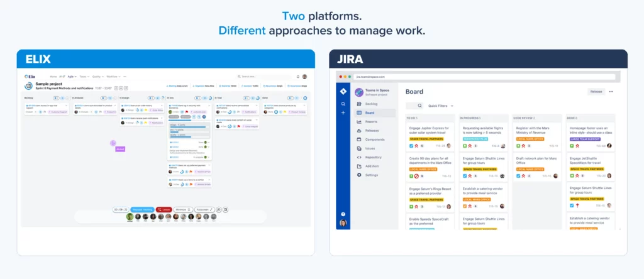Click the green-ringed first participant avatar
The height and width of the screenshot is (279, 644).
(x=130, y=217)
